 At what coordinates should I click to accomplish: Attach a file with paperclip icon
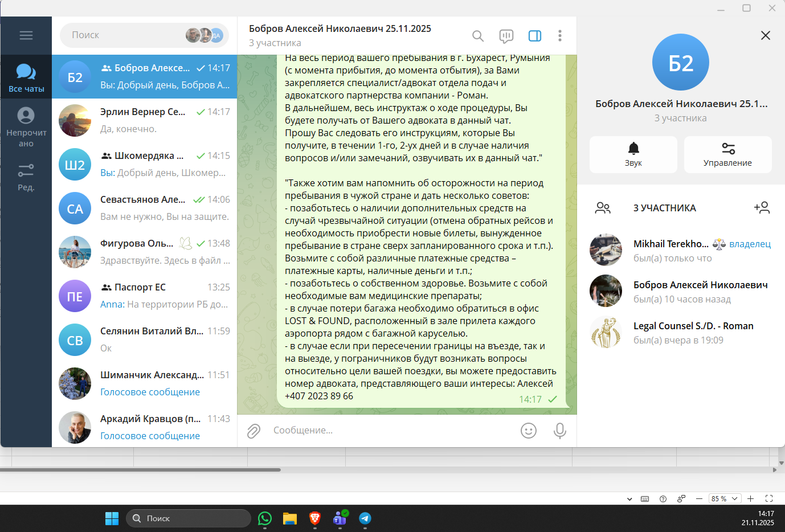click(254, 431)
